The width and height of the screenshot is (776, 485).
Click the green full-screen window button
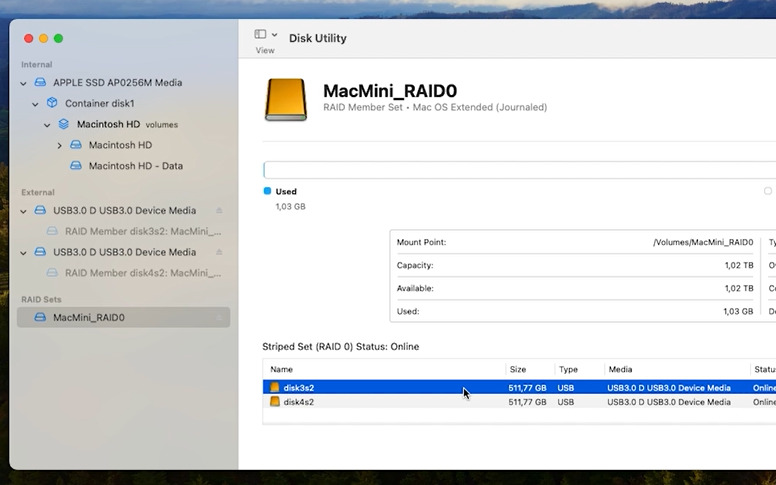58,39
